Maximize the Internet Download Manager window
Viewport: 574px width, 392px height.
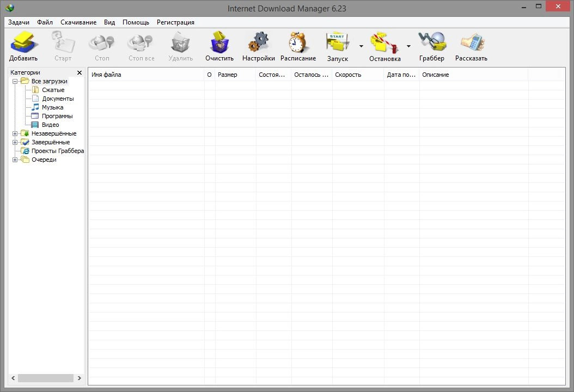tap(539, 6)
